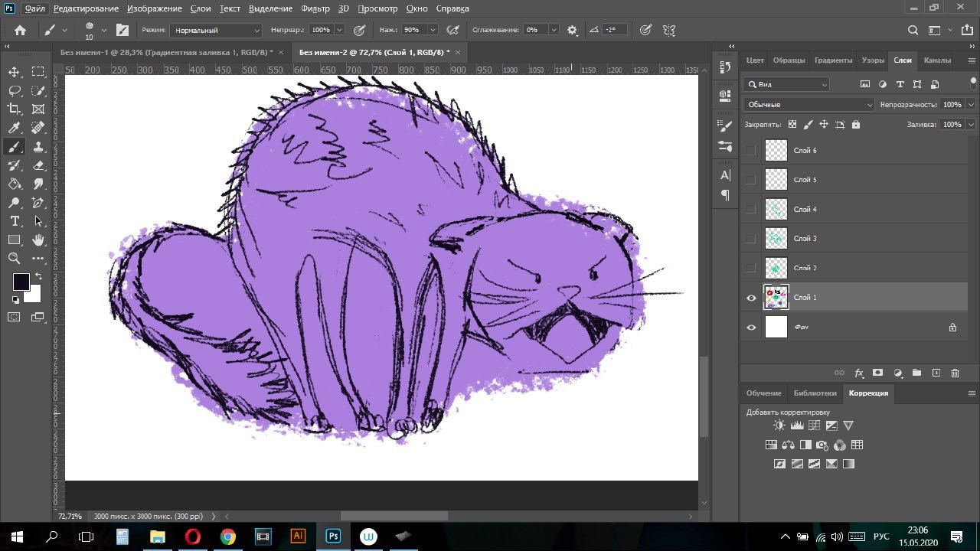Screen dimensions: 980x551
Task: Hide the Фон background layer
Action: tap(750, 327)
